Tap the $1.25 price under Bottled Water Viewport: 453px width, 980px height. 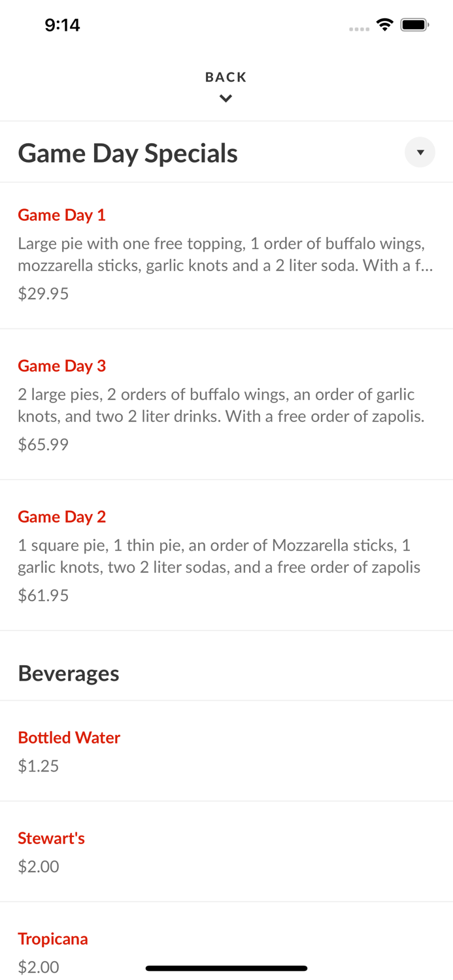click(x=38, y=766)
